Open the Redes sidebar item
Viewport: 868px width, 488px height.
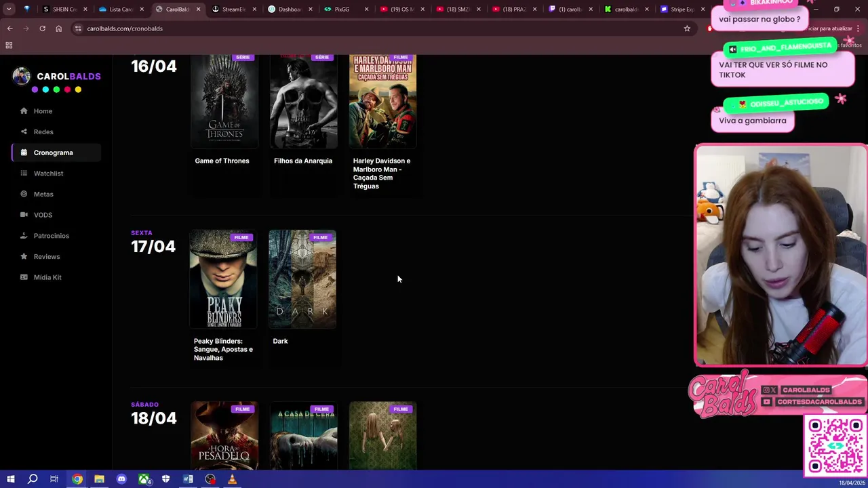(56, 131)
